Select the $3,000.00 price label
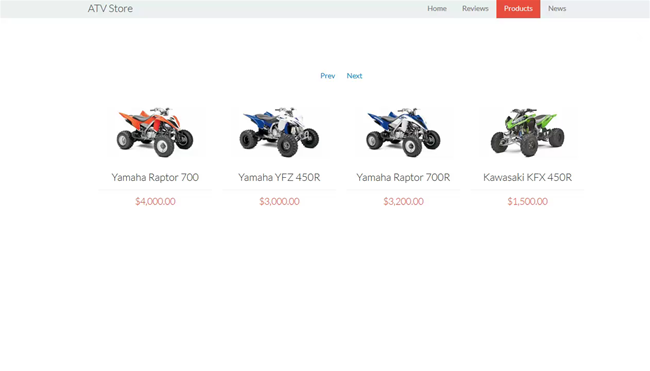650x371 pixels. 279,201
